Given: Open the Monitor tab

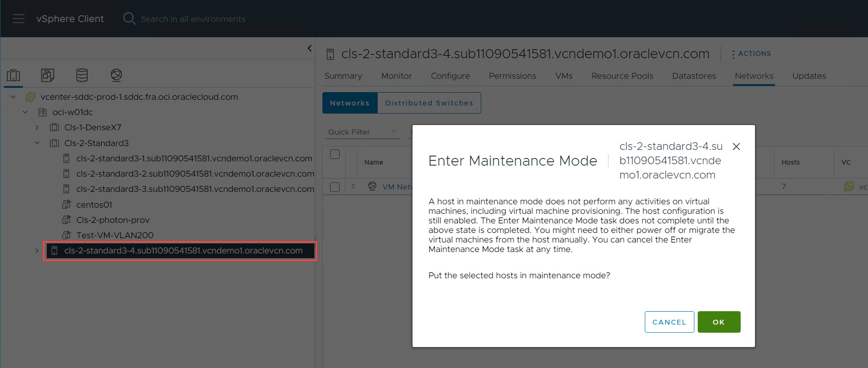Looking at the screenshot, I should pos(396,76).
